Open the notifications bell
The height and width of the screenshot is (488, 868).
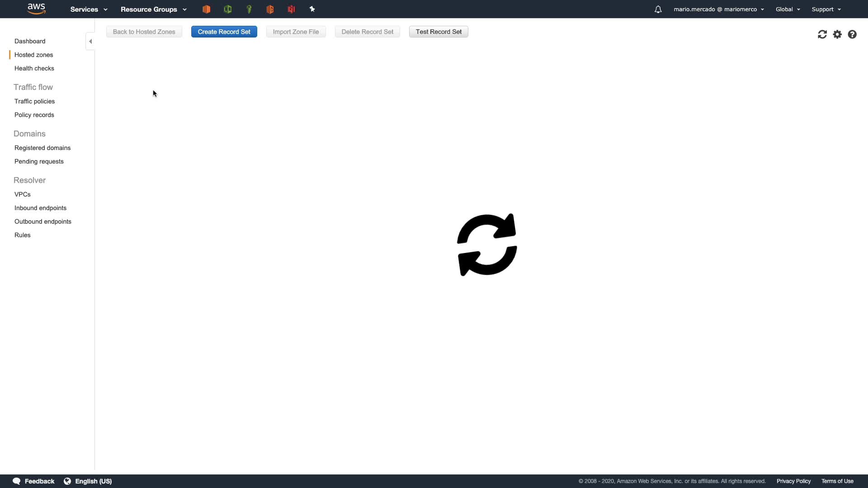[658, 9]
